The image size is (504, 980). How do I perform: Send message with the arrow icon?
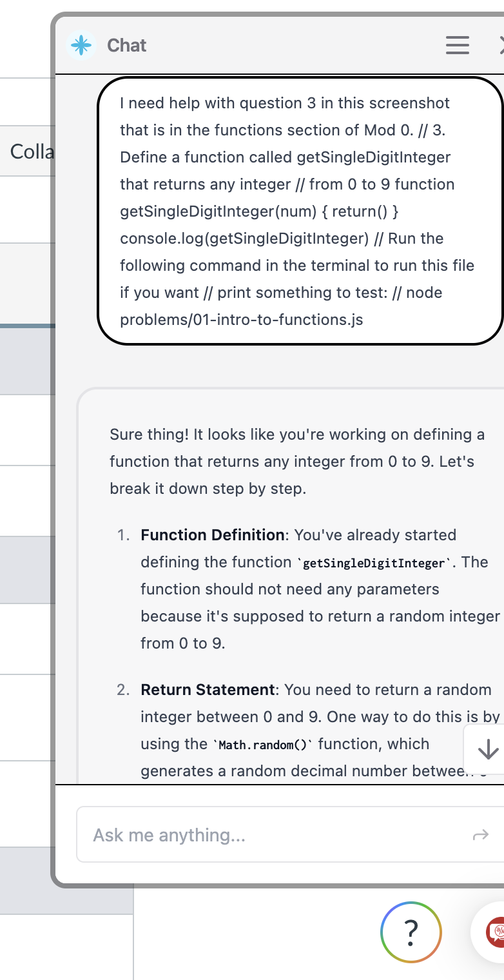480,836
